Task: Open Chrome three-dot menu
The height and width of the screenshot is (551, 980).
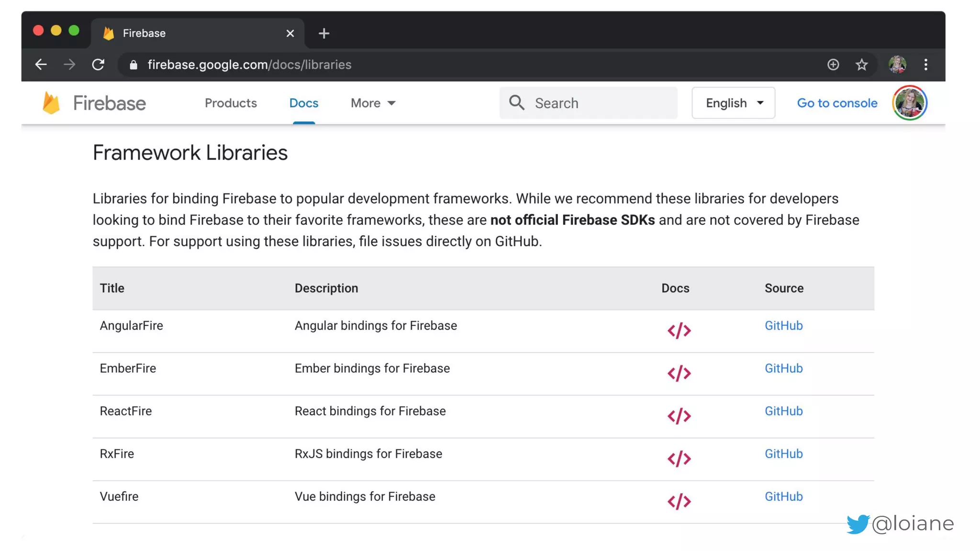Action: [925, 65]
